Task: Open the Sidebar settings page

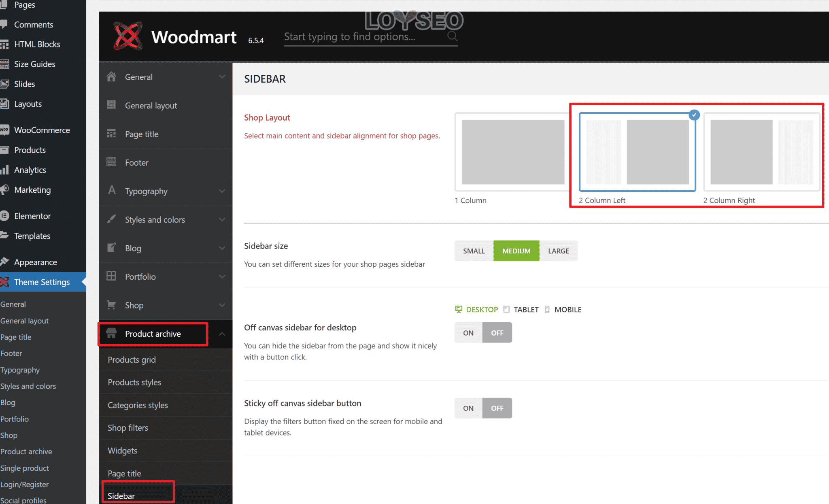Action: [x=121, y=496]
